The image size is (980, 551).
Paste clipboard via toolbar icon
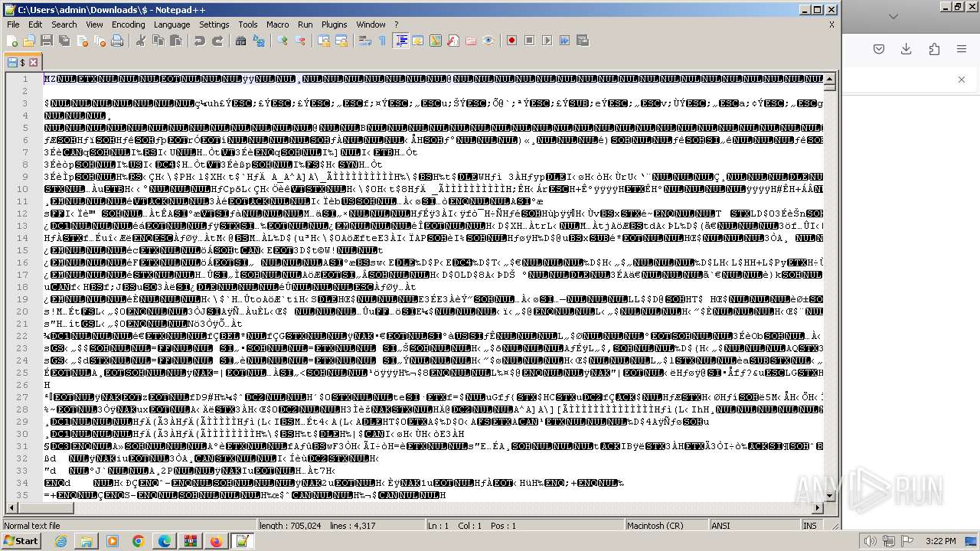176,41
